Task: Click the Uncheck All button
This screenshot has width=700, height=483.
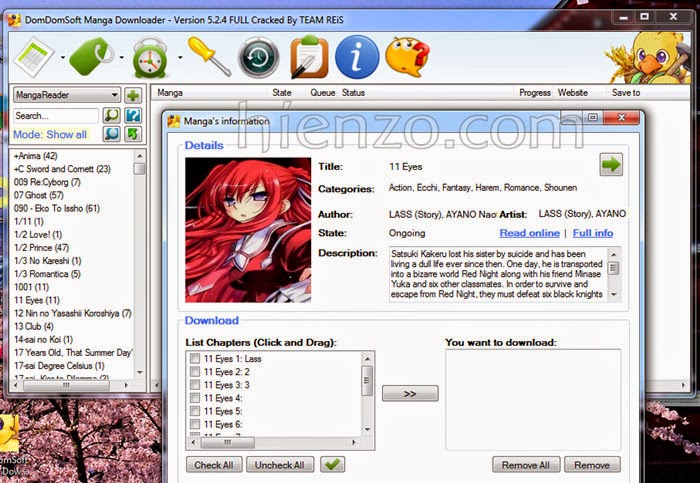Action: (280, 465)
